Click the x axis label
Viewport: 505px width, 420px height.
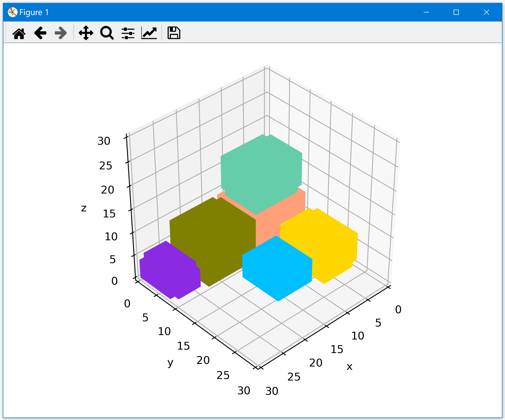point(349,366)
